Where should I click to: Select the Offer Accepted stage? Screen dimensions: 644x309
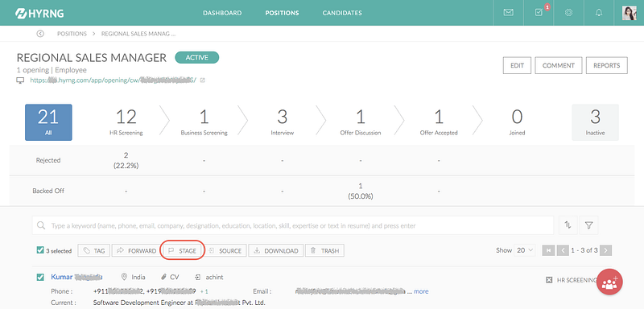pos(439,122)
